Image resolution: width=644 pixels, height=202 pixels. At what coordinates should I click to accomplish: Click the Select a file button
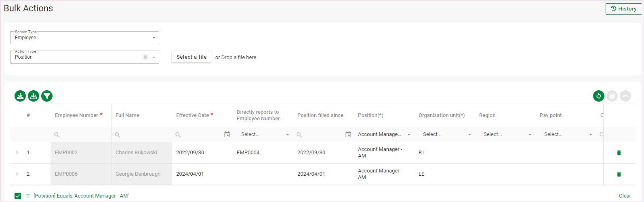192,57
